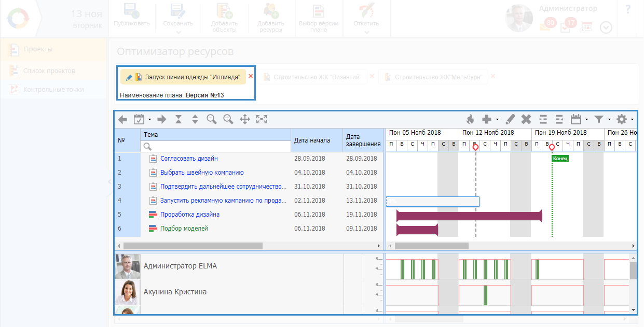Click the fire icon in Gantt toolbar
This screenshot has width=644, height=327.
click(470, 120)
